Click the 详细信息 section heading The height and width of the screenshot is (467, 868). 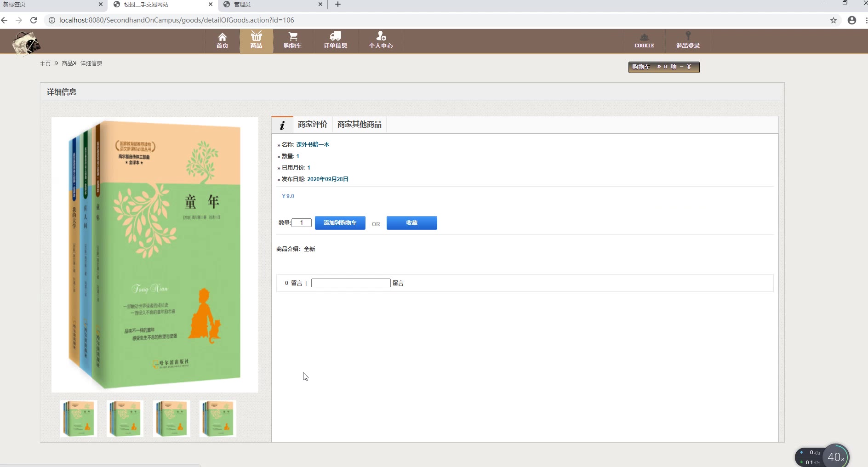(x=62, y=92)
